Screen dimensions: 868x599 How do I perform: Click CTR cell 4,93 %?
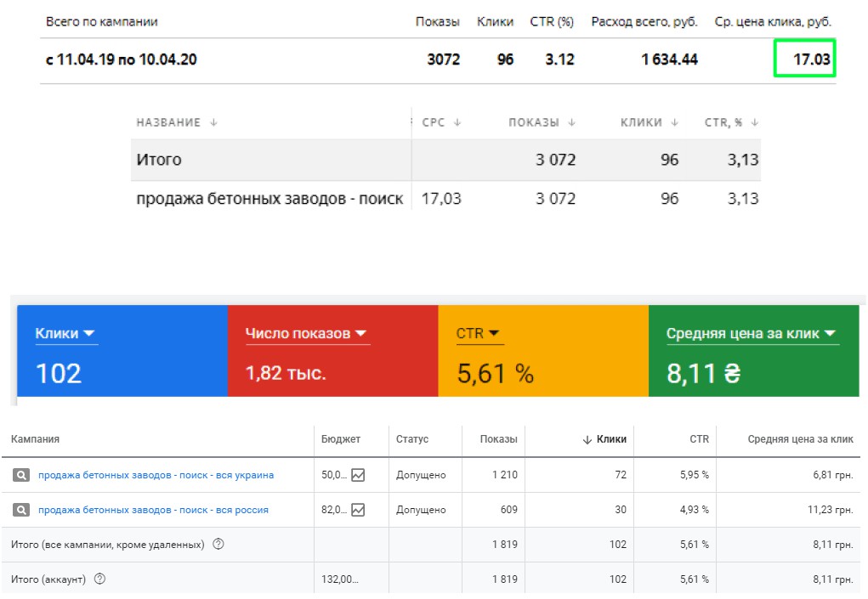point(695,510)
